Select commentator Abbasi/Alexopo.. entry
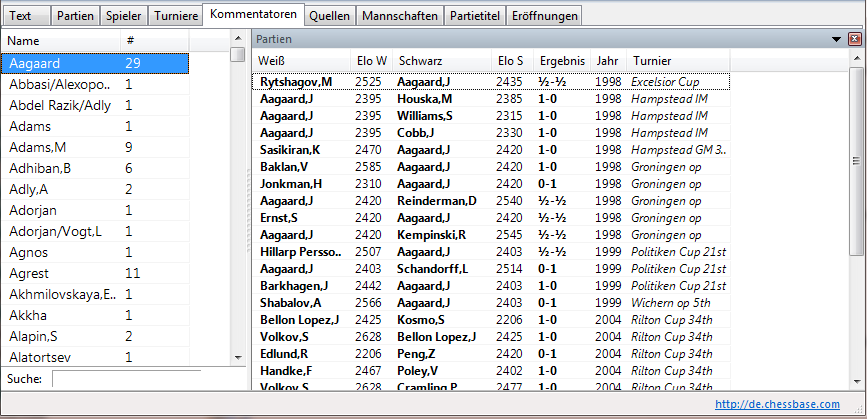The height and width of the screenshot is (419, 867). [x=95, y=85]
